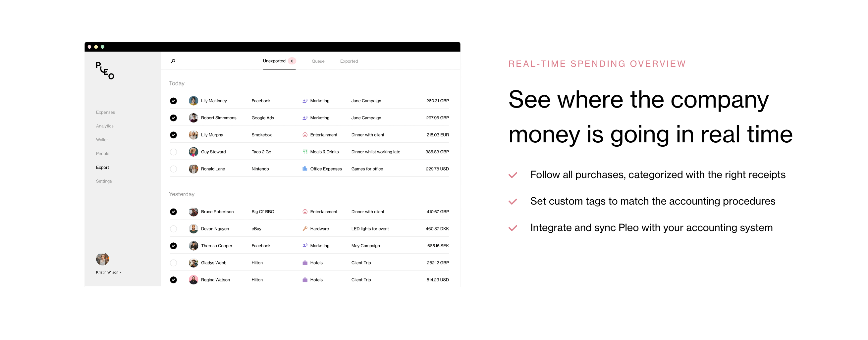Click the search magnifier icon

pos(173,61)
